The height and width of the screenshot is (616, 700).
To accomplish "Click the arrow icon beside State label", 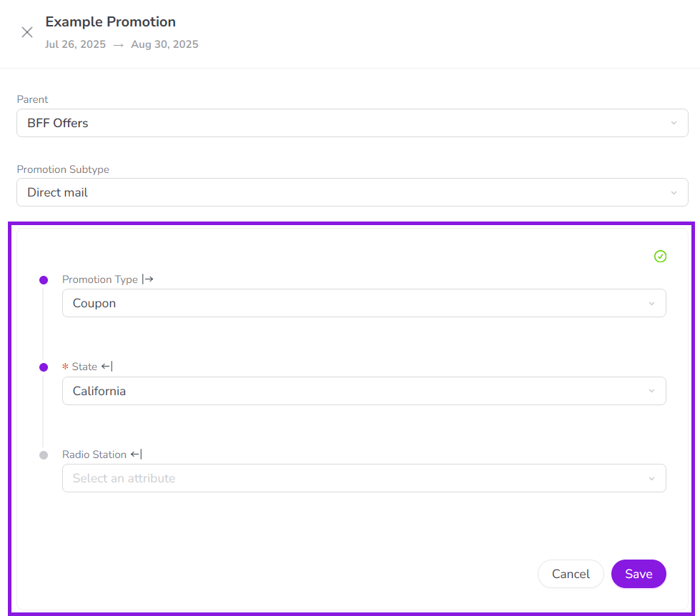I will [x=107, y=367].
